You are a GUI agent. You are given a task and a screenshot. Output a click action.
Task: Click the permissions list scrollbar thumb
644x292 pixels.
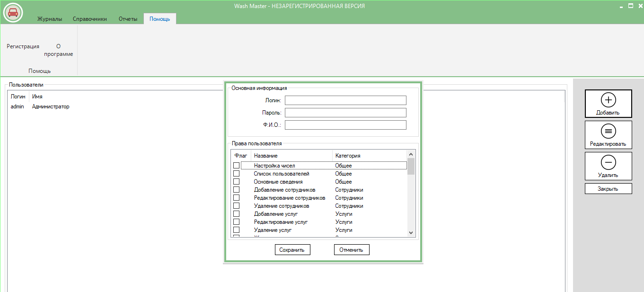tap(411, 166)
